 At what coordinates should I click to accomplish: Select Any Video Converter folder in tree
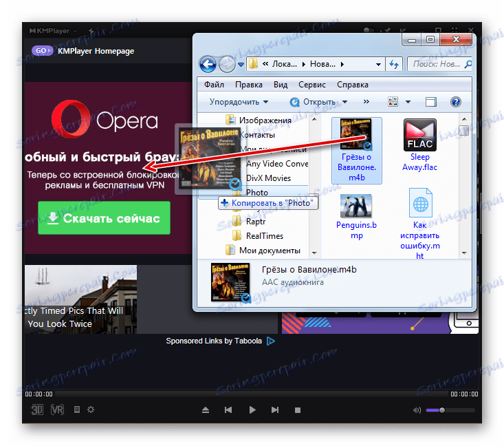click(x=276, y=164)
